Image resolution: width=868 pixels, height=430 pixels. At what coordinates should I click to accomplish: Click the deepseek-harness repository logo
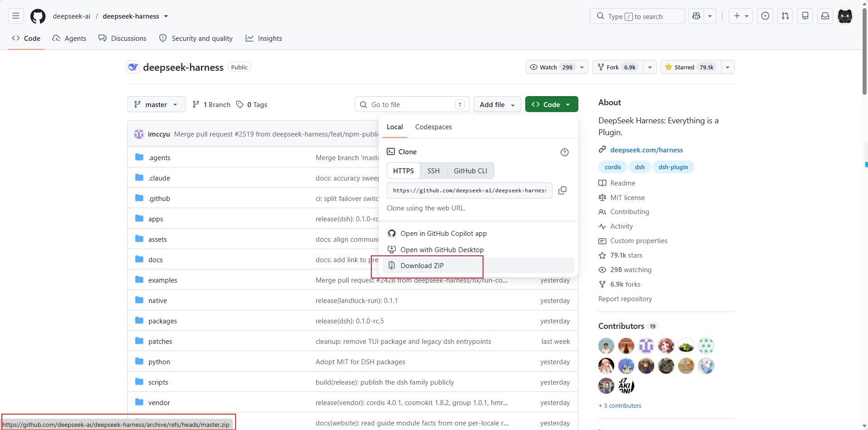point(133,67)
